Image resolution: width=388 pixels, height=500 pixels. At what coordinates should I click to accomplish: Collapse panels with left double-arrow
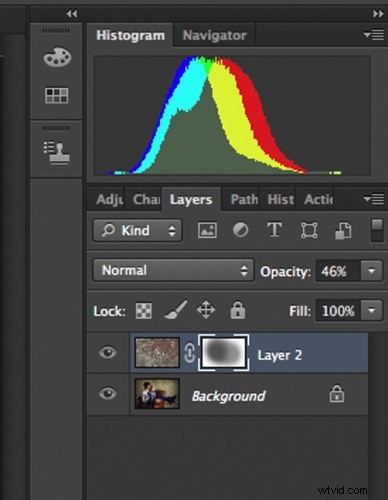click(x=72, y=14)
